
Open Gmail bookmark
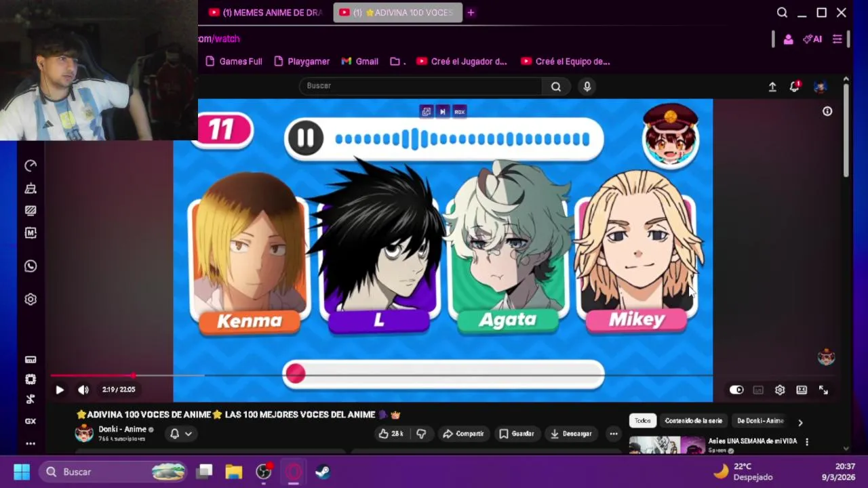(x=360, y=62)
